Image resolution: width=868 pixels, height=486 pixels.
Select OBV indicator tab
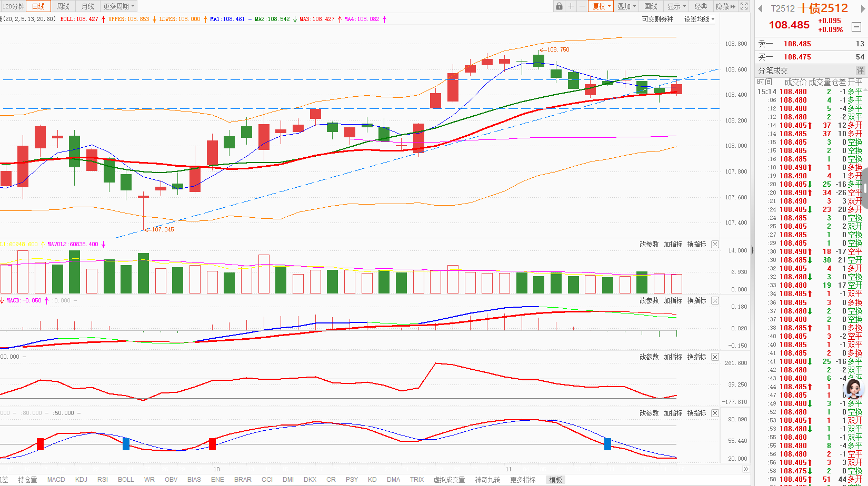click(x=171, y=480)
